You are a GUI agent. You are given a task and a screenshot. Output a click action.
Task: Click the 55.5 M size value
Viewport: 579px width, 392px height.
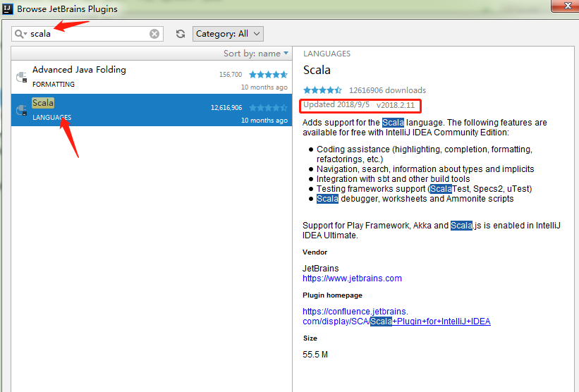tap(315, 355)
